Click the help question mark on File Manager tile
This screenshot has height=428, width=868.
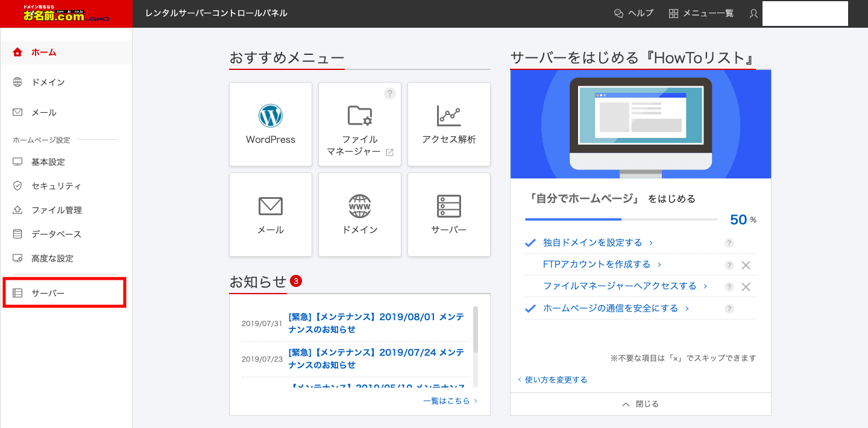pyautogui.click(x=389, y=93)
